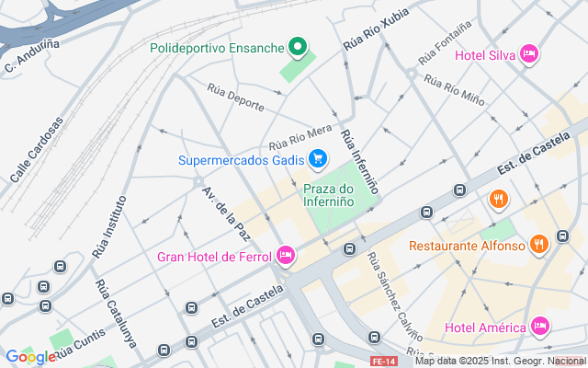The image size is (588, 368).
Task: Click the Praza do Inferniño park label
Action: coord(329,195)
